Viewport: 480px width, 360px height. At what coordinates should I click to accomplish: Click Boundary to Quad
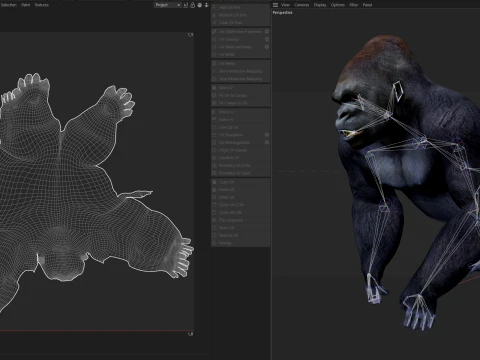click(240, 173)
